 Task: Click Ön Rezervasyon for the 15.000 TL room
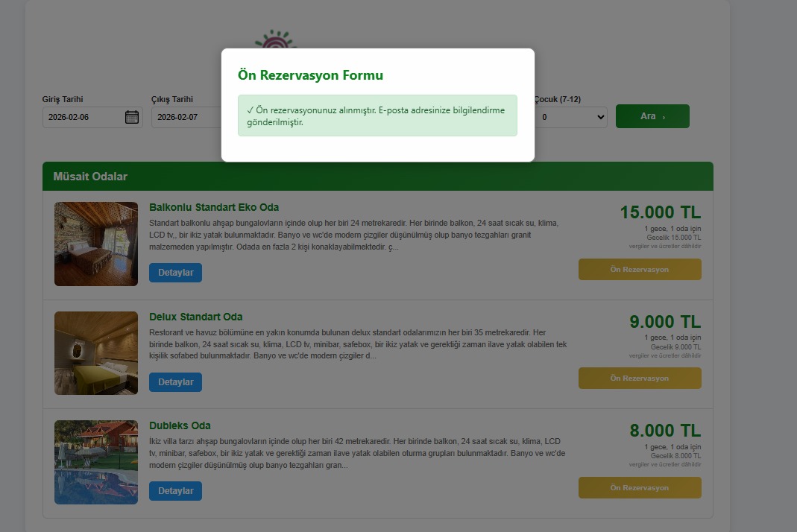640,270
